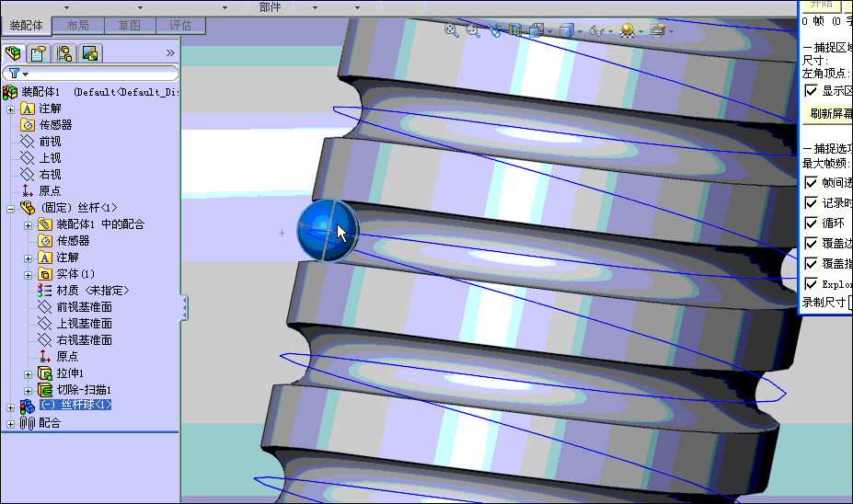The image size is (853, 504).
Task: Switch to the 布局 tab
Action: tap(78, 26)
